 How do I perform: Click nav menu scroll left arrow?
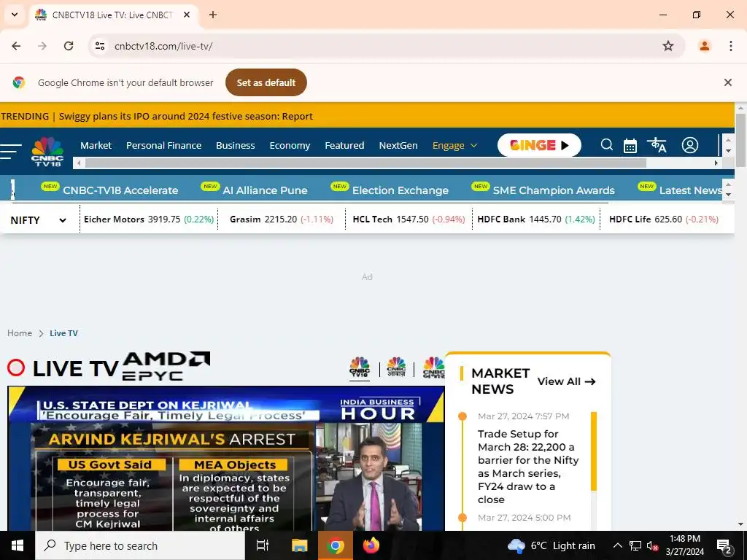(x=79, y=163)
